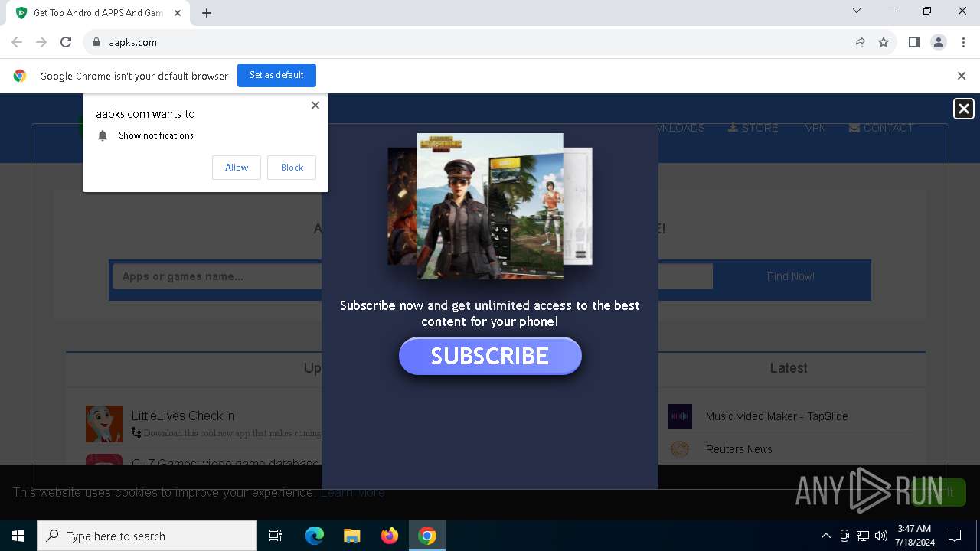Click the padlock site info icon
Screen dimensions: 980x551
click(96, 42)
